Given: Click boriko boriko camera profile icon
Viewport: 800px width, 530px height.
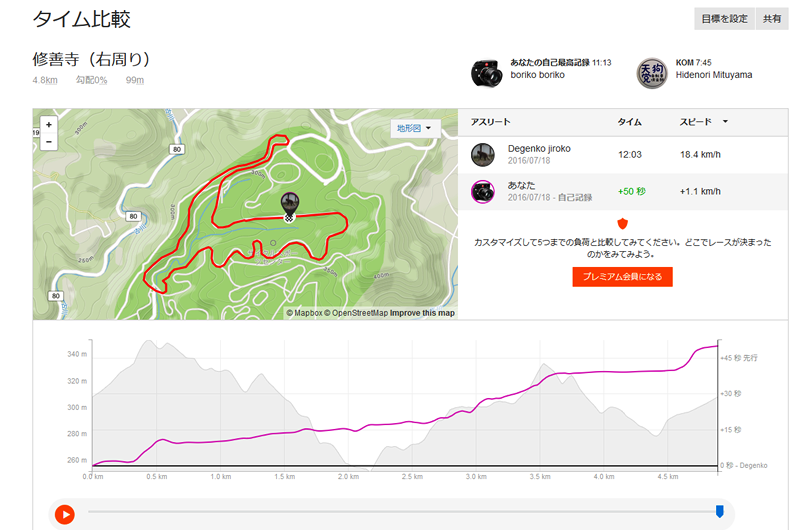Looking at the screenshot, I should (486, 73).
